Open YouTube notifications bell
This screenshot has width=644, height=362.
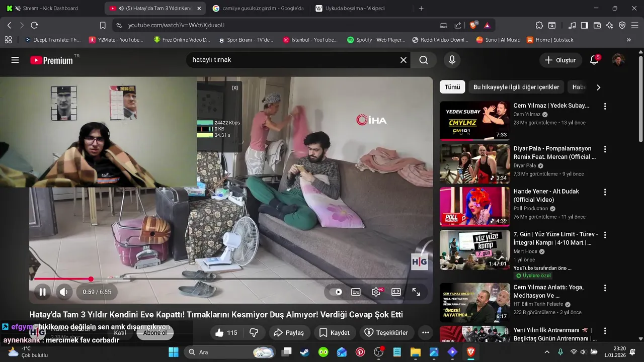click(594, 60)
